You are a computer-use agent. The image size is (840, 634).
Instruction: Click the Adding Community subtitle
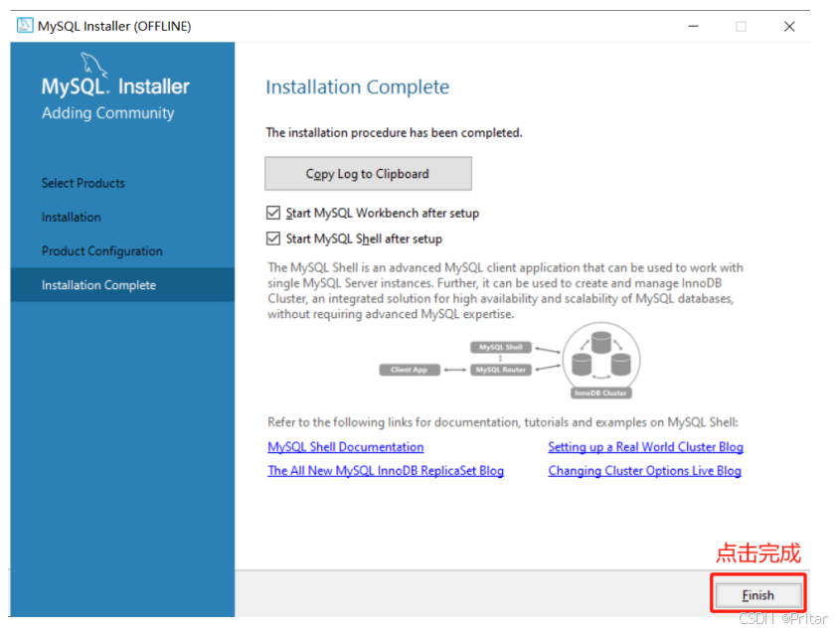point(107,113)
